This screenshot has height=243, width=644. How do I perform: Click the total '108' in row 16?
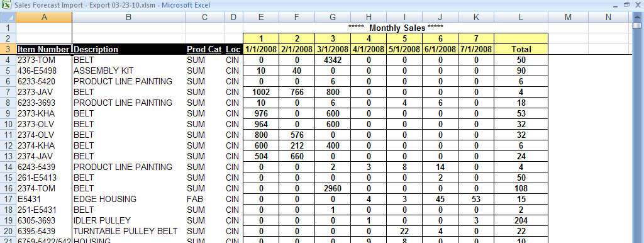(521, 188)
